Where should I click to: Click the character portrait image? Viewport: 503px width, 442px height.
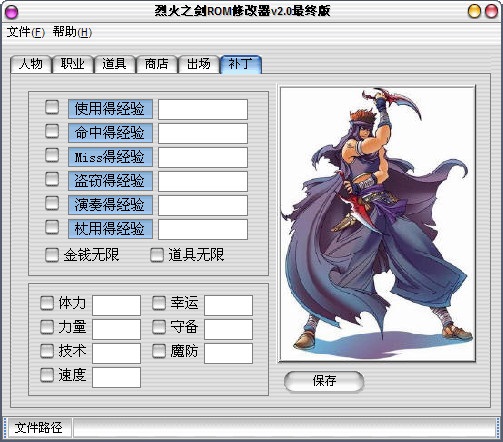[x=377, y=223]
